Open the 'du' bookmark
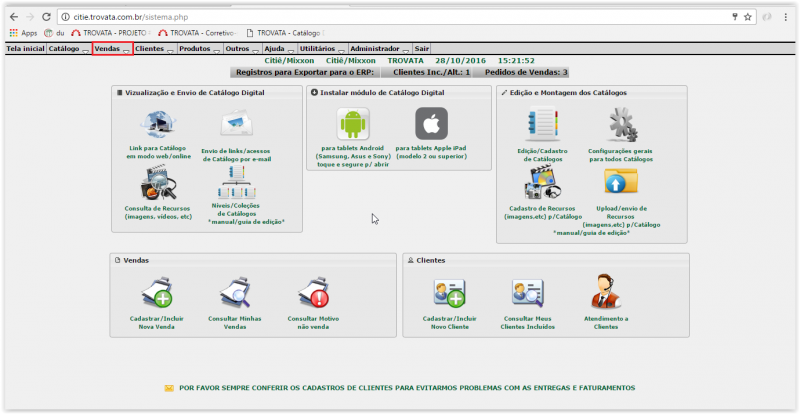 [55, 33]
